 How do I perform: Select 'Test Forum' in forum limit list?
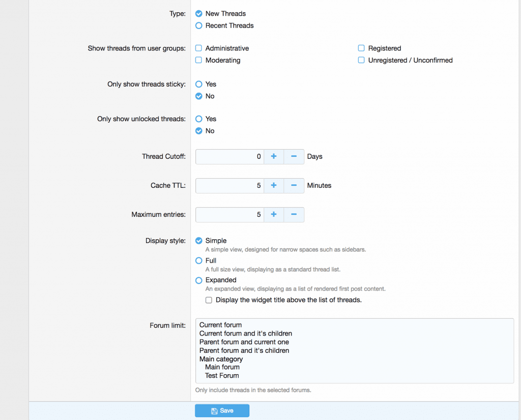click(222, 376)
